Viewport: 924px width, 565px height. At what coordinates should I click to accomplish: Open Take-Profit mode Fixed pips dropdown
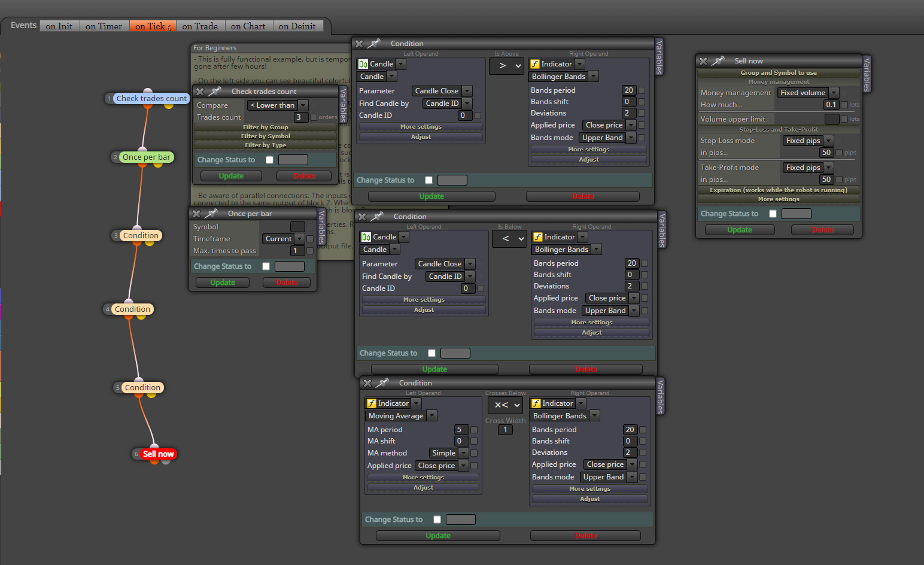(x=808, y=168)
